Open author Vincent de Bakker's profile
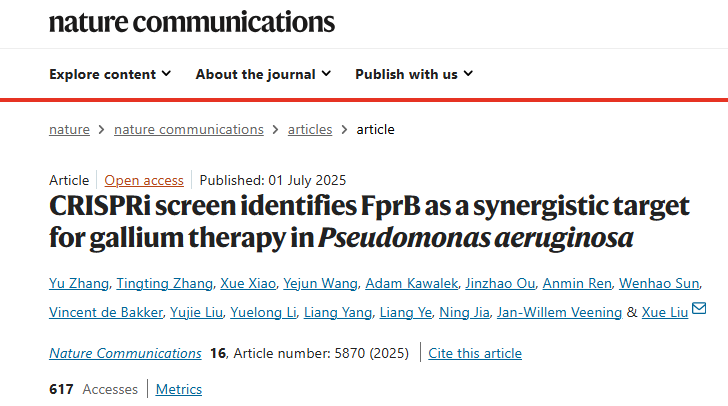 coord(103,312)
